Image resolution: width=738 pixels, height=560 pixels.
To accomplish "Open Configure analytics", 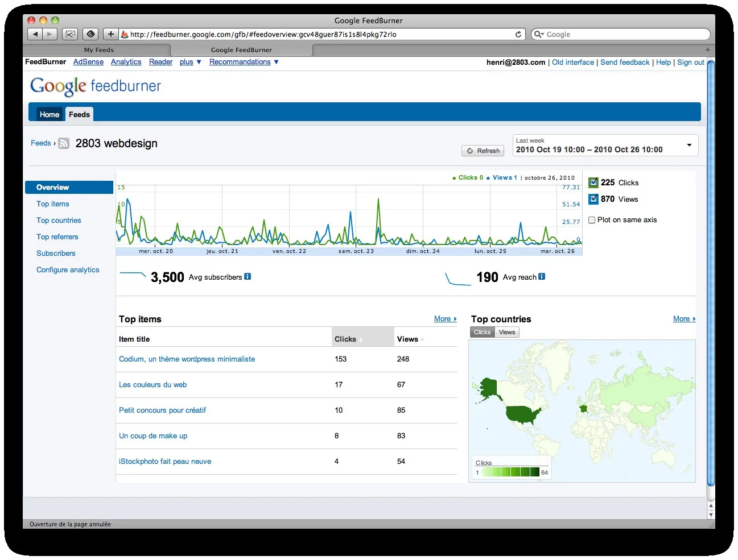I will pos(68,270).
